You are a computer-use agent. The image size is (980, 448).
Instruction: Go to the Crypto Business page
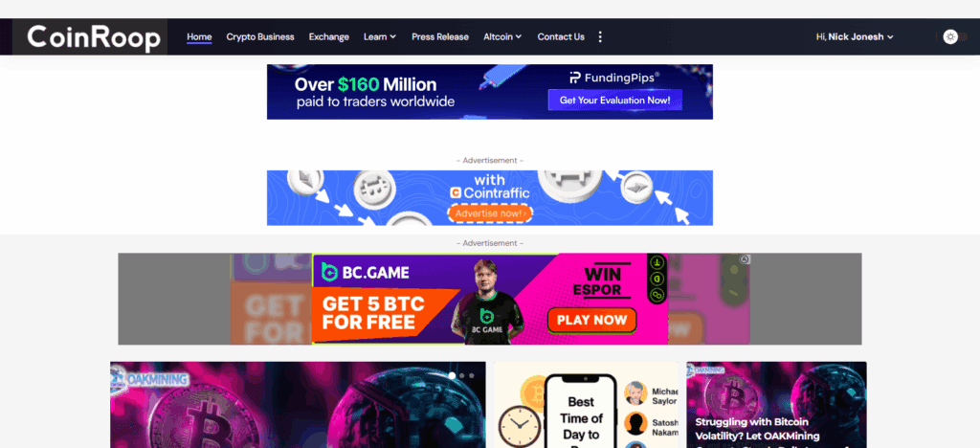[x=260, y=37]
